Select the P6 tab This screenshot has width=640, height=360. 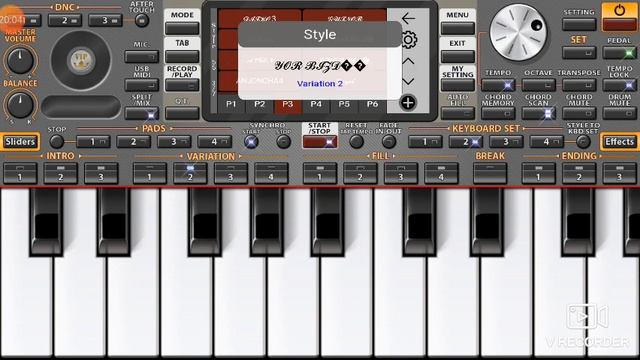pyautogui.click(x=372, y=104)
